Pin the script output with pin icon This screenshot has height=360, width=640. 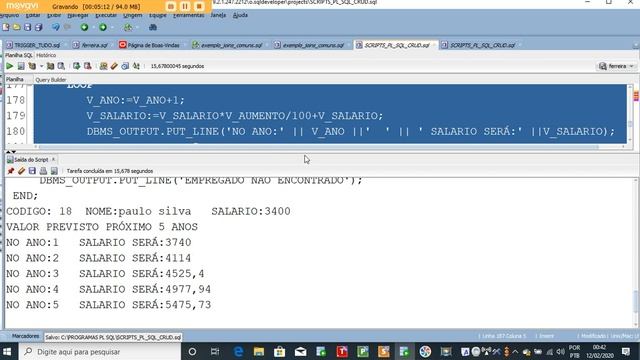11,171
